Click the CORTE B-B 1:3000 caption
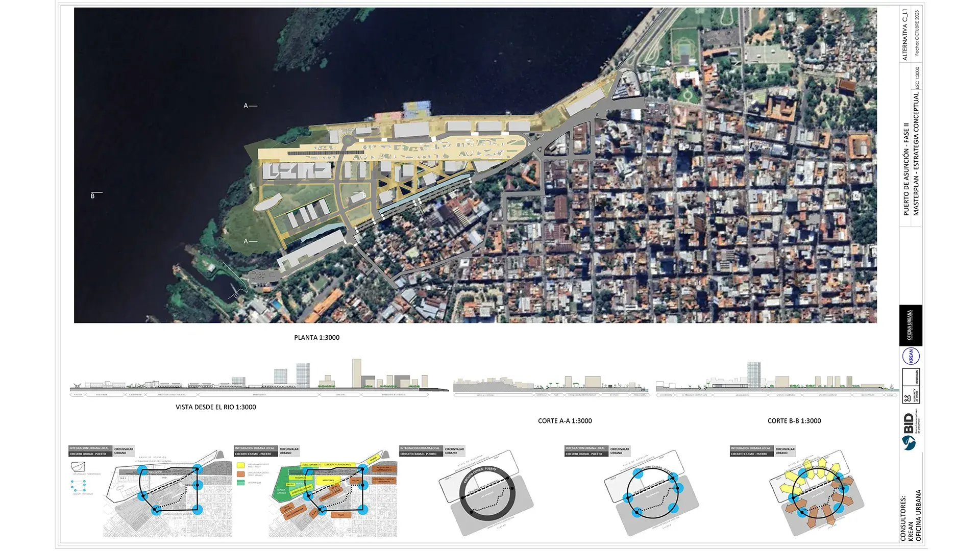 point(794,421)
